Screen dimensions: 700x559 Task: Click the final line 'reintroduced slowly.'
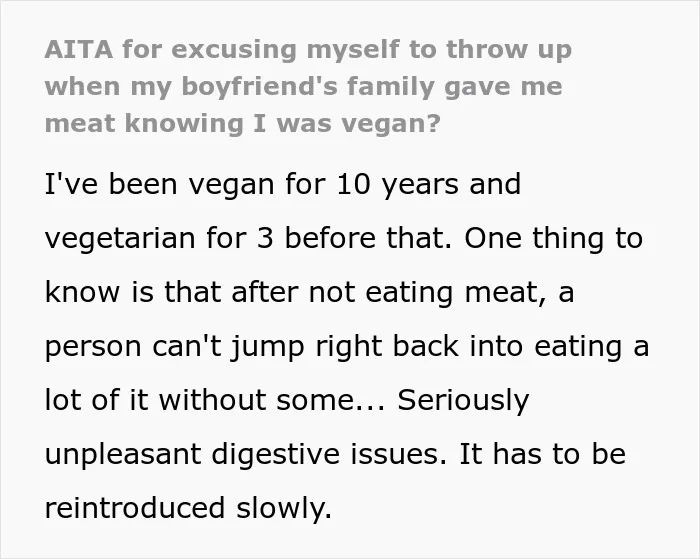coord(188,509)
